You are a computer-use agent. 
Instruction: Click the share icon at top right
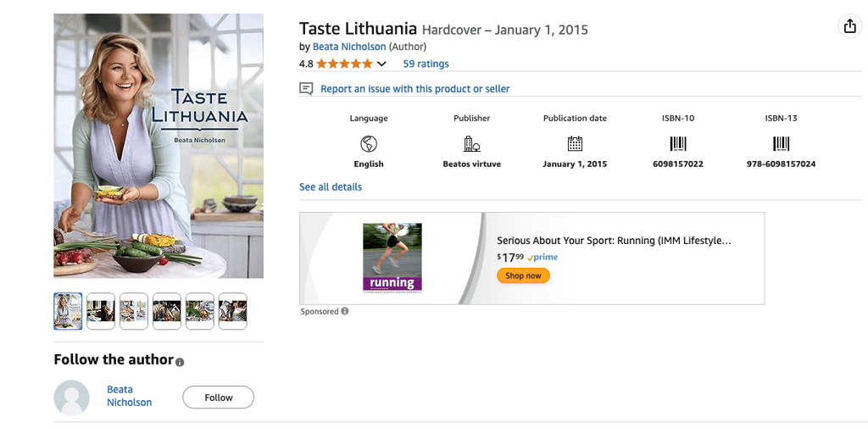click(x=849, y=26)
